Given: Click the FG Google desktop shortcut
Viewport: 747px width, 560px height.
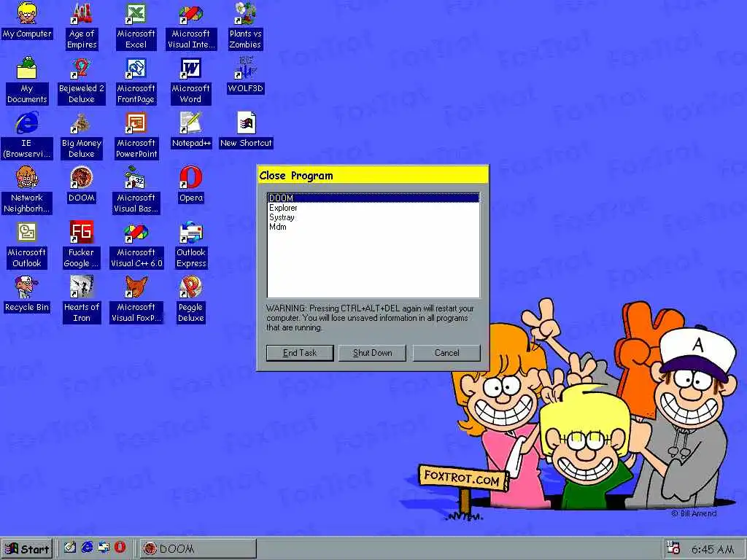Looking at the screenshot, I should coord(82,245).
